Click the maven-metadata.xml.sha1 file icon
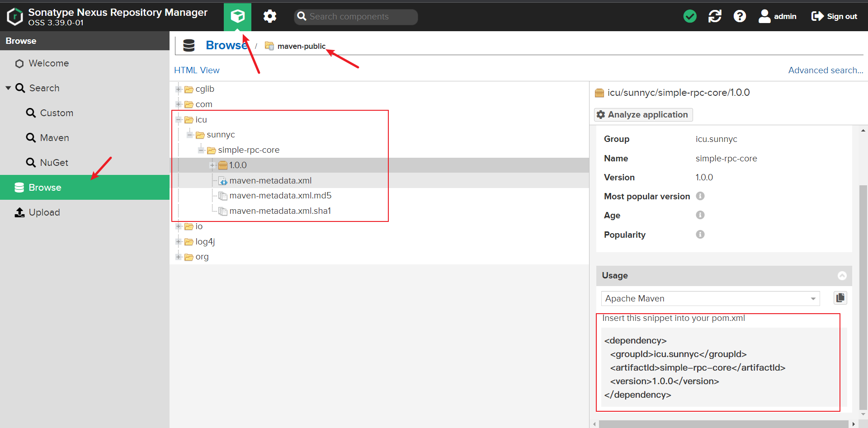This screenshot has height=428, width=868. (x=223, y=211)
